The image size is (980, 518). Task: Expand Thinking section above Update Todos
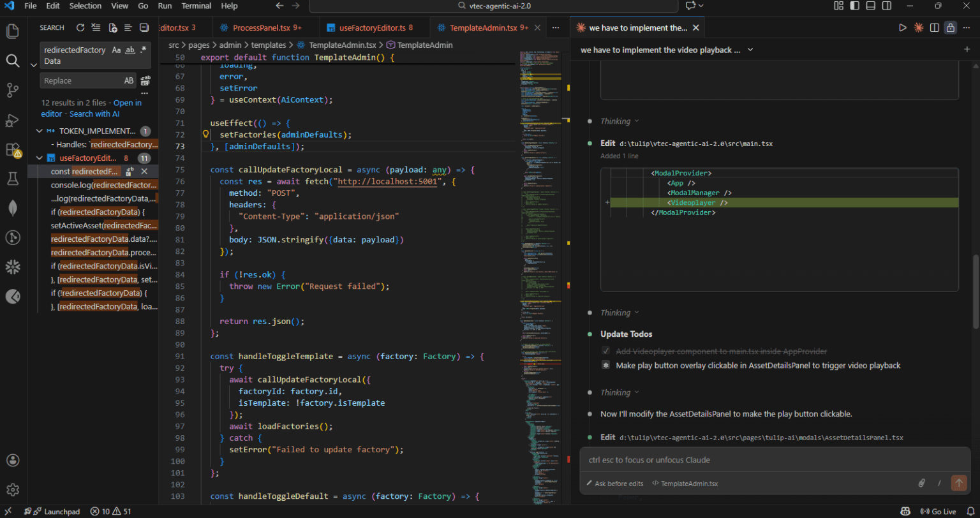click(x=619, y=313)
